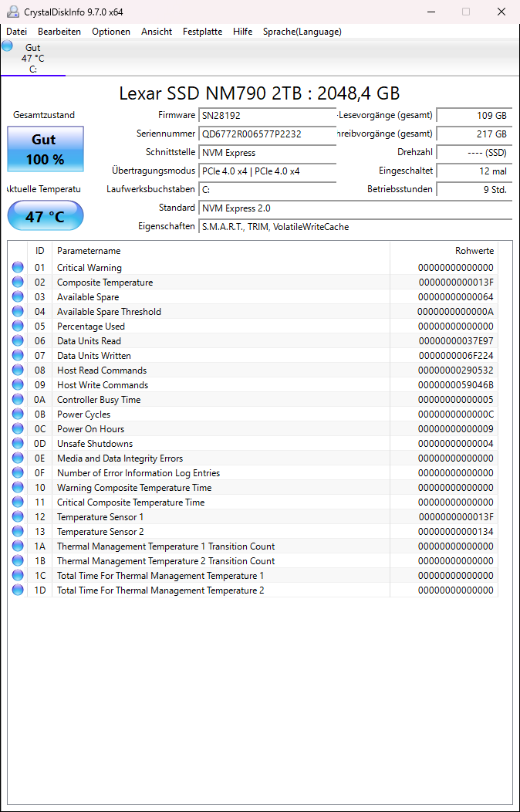Viewport: 520px width, 812px height.
Task: Click the orb for Critical Composite Temperature Time
Action: [18, 502]
